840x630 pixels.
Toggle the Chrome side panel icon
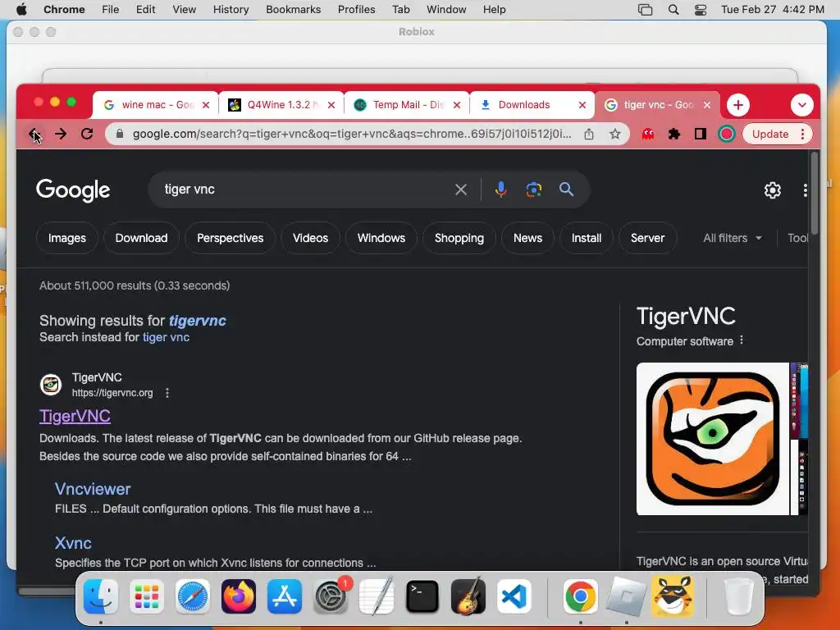coord(701,134)
